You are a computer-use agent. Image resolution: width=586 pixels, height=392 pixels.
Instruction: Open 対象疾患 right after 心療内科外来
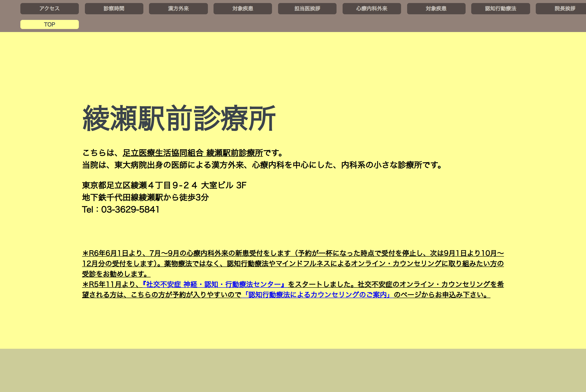click(x=436, y=8)
